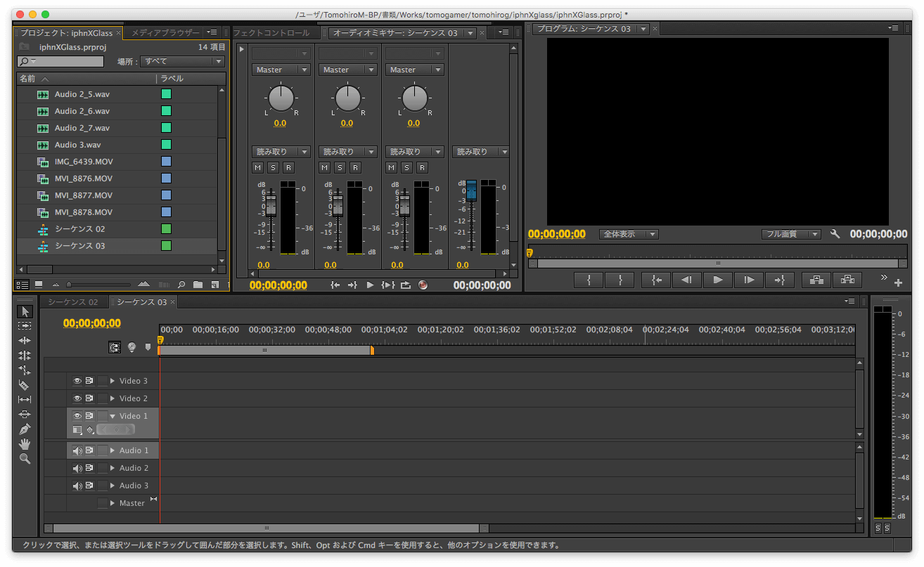The image size is (924, 567).
Task: Select the Slip tool
Action: pos(25,400)
